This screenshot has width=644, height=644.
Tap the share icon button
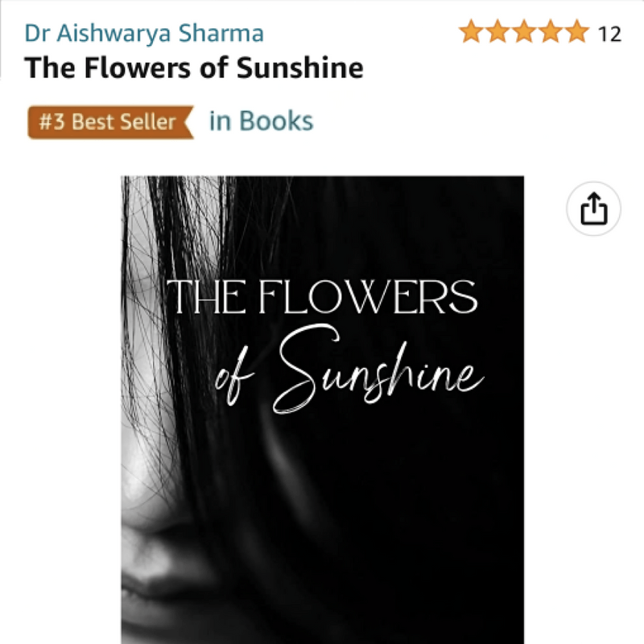[x=594, y=209]
